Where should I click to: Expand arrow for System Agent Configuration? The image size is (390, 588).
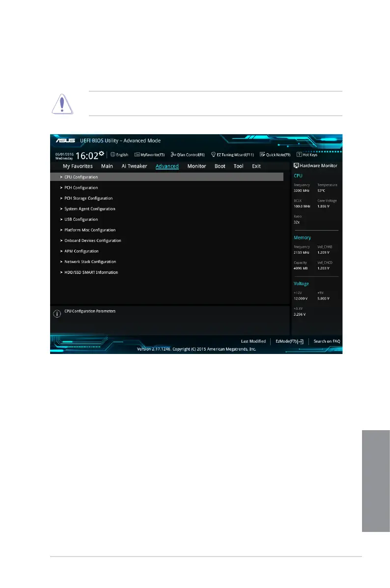click(x=61, y=209)
